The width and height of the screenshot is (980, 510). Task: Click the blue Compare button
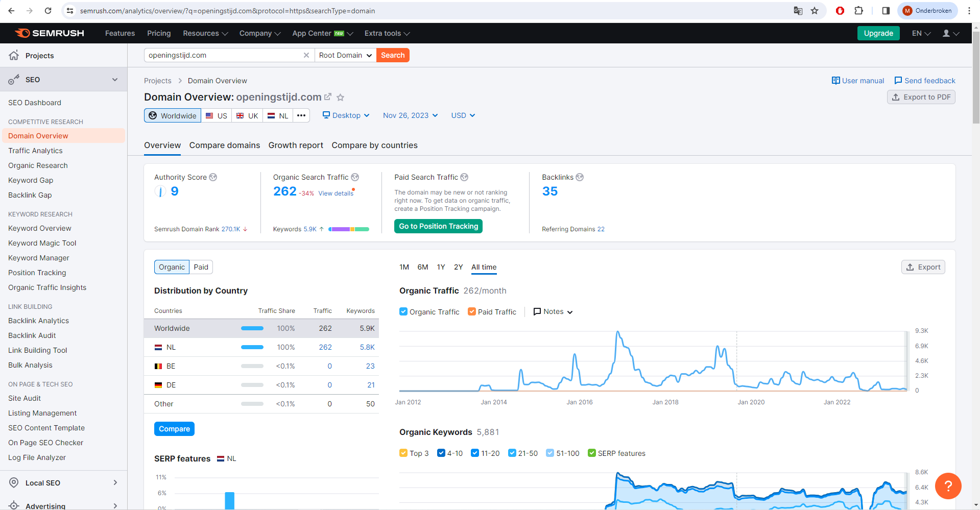coord(174,429)
